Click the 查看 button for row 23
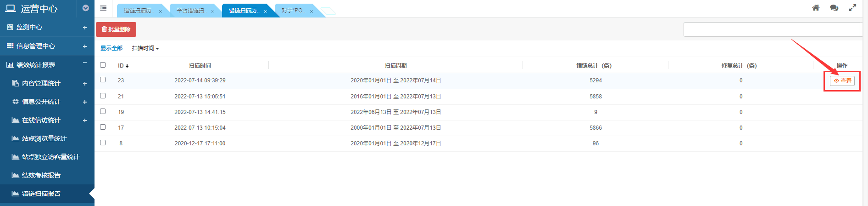Screen dimensions: 868x206 (x=842, y=81)
